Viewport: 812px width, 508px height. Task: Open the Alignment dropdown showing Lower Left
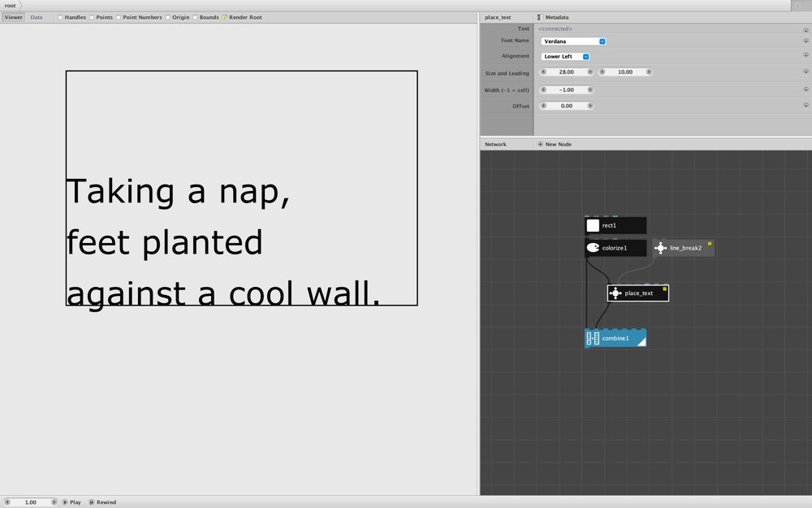coord(565,57)
